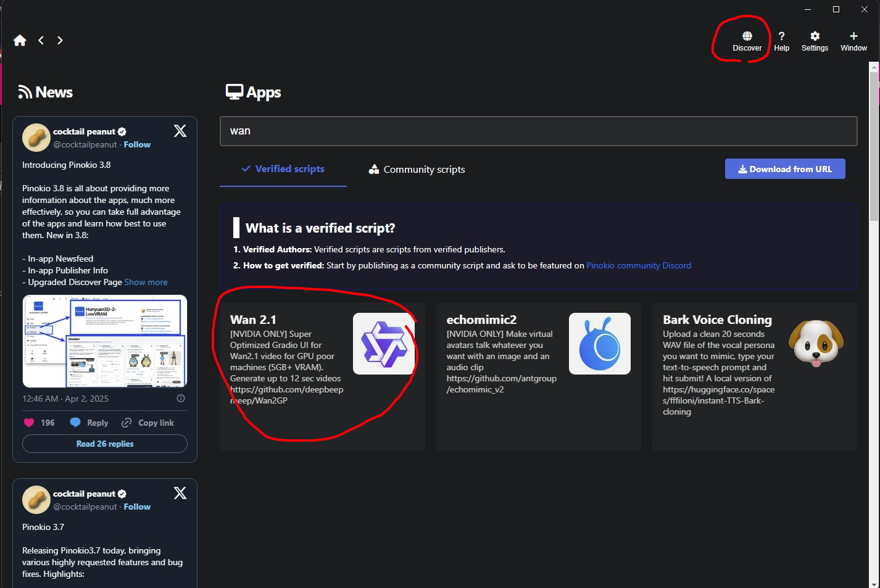This screenshot has height=588, width=880.
Task: Follow cocktail peanut in first post
Action: 137,144
